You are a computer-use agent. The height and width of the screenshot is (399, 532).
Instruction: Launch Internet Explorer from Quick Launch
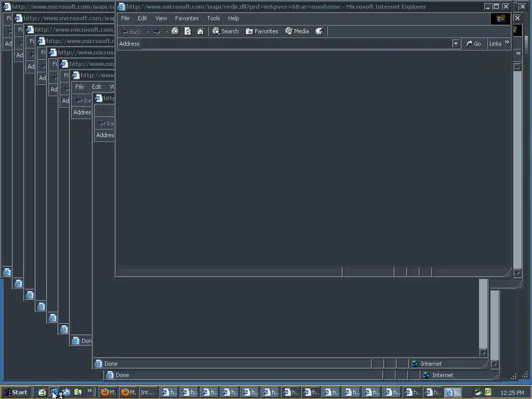[54, 392]
